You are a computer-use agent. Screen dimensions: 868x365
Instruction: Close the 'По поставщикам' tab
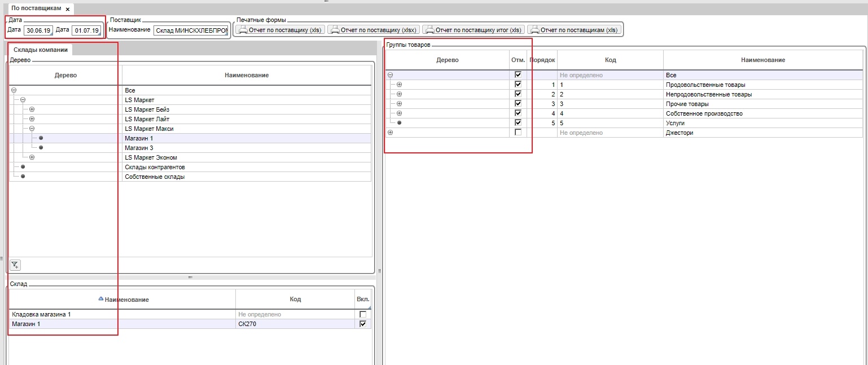tap(68, 10)
